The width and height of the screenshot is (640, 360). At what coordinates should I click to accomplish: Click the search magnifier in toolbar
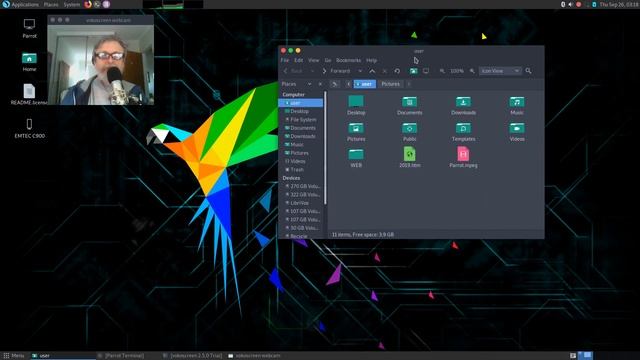click(528, 71)
